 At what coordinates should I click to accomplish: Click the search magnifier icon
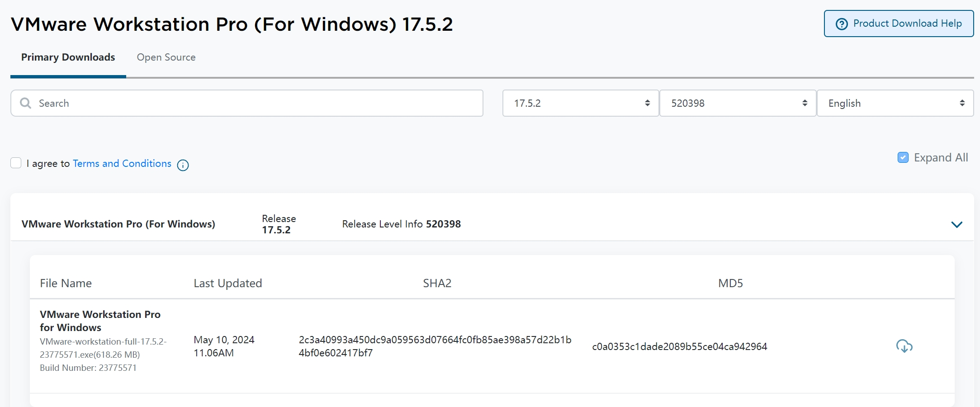(26, 103)
